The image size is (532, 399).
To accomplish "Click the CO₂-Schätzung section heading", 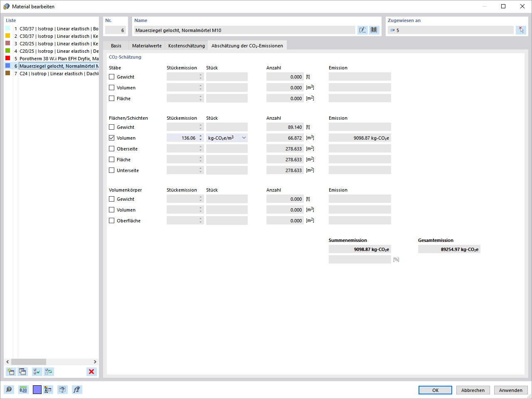I will 125,57.
